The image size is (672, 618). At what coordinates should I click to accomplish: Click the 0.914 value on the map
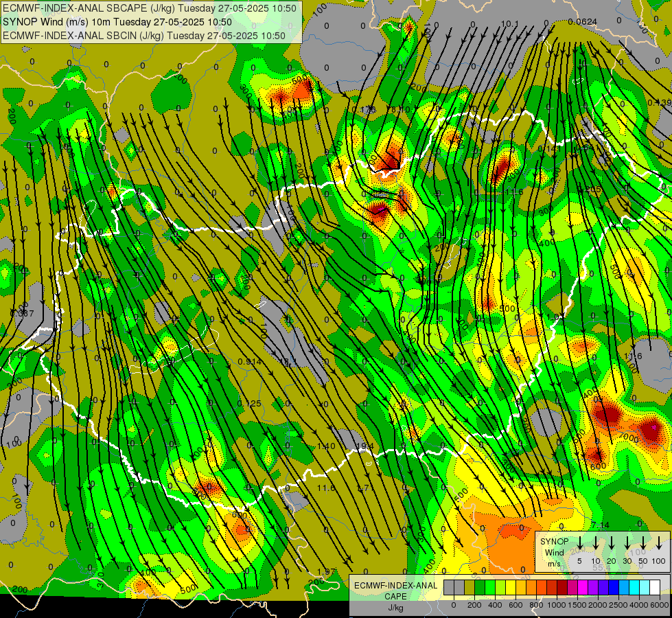point(249,362)
